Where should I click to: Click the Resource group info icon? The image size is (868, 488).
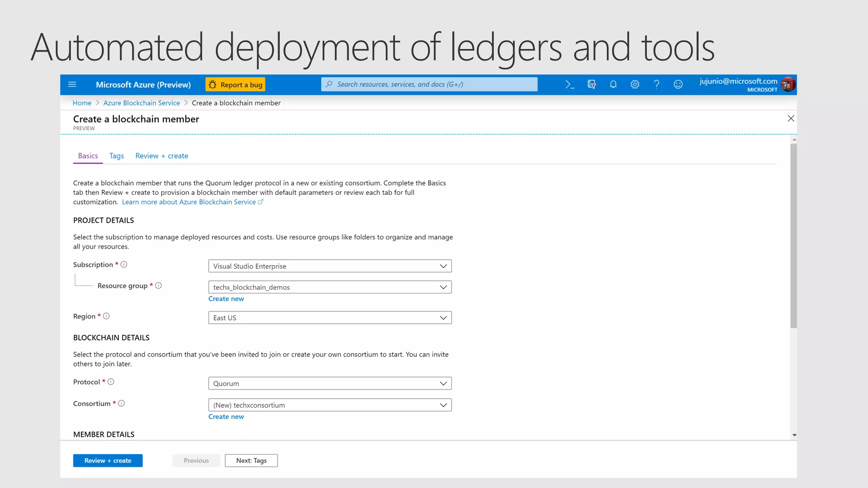tap(159, 286)
